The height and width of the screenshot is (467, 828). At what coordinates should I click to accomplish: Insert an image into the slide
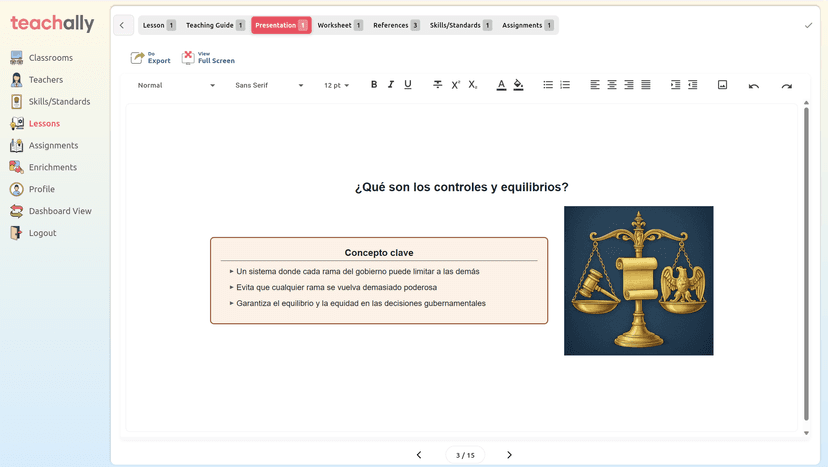[x=722, y=85]
